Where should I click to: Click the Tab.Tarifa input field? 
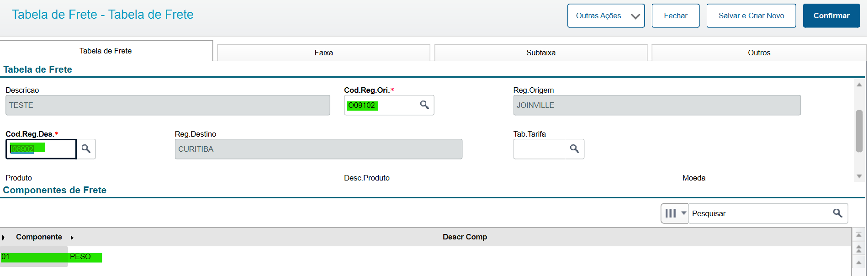pyautogui.click(x=540, y=149)
